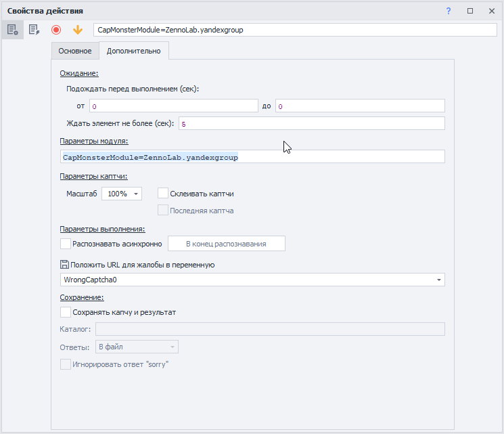Click the 'от' wait seconds field
The height and width of the screenshot is (434, 504).
[x=173, y=106]
